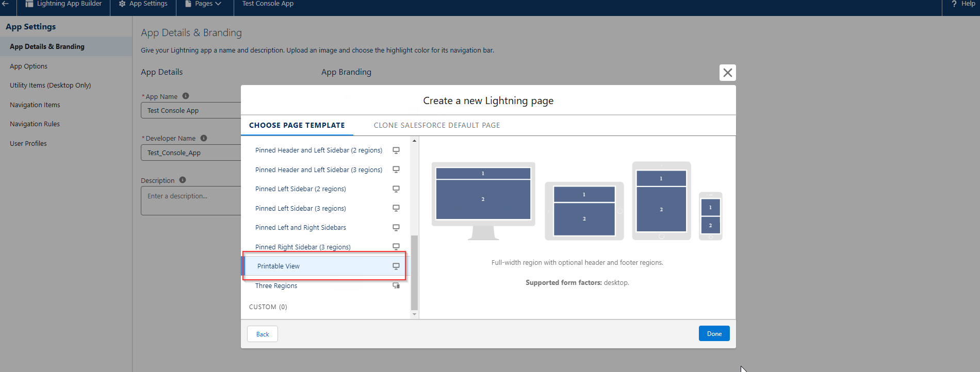Click the Help question mark icon
This screenshot has height=372, width=980.
click(954, 4)
